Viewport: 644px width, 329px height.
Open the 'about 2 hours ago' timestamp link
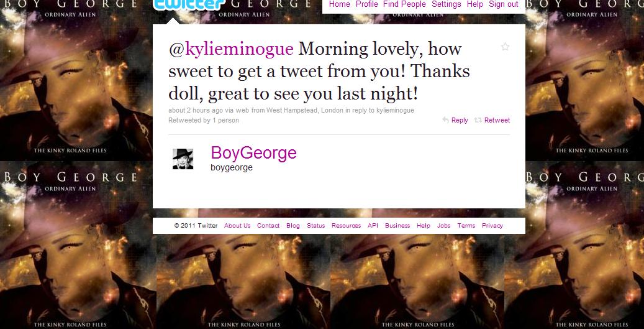coord(196,110)
